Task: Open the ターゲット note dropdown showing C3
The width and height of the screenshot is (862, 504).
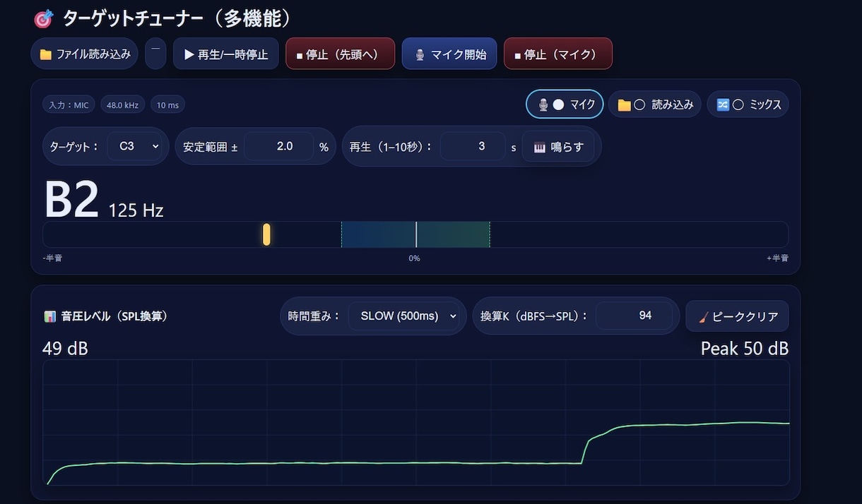Action: (x=134, y=146)
